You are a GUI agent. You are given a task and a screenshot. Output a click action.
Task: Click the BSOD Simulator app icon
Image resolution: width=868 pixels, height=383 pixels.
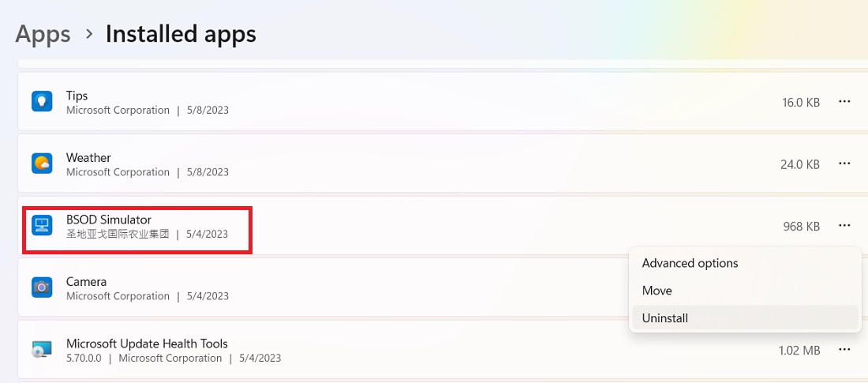tap(42, 226)
